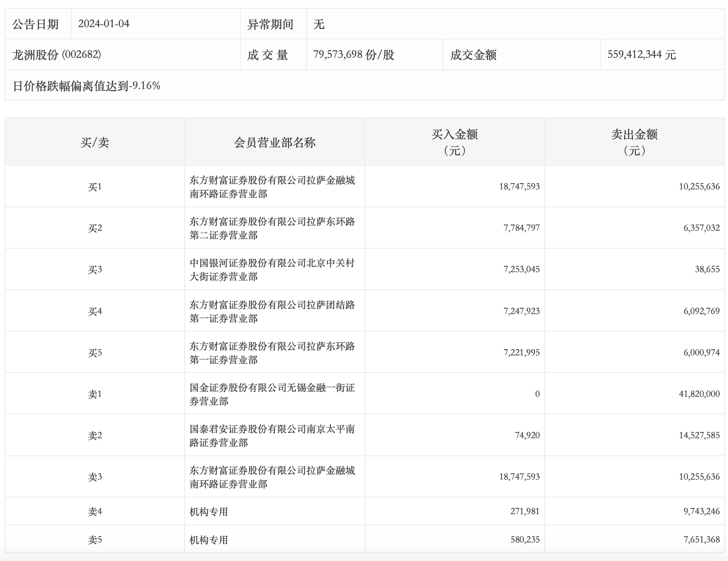Select the buy amount 271,981
This screenshot has width=728, height=561.
(525, 511)
